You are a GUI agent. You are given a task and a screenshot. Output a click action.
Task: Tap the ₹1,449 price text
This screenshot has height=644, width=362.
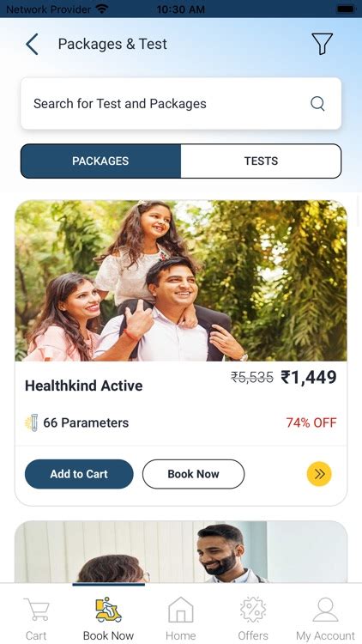click(309, 377)
